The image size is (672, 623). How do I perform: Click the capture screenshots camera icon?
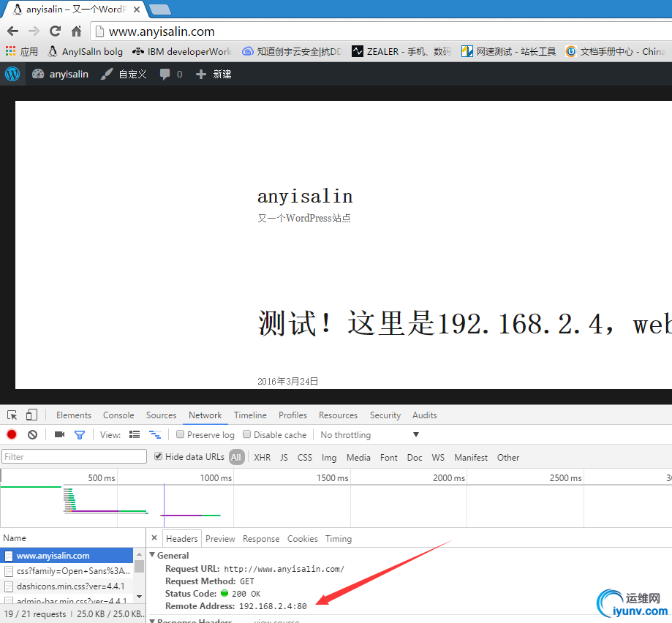click(59, 434)
